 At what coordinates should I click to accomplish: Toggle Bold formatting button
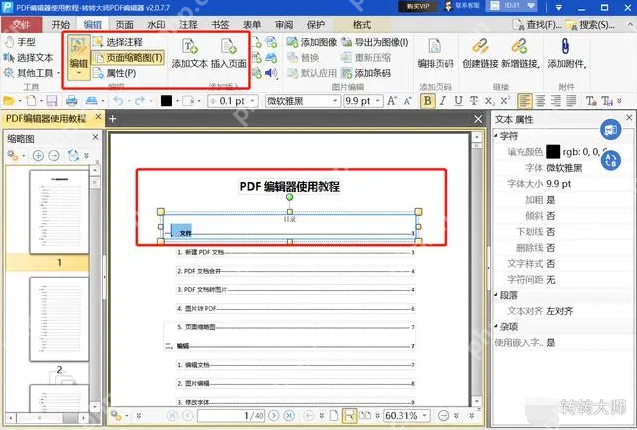click(x=427, y=101)
